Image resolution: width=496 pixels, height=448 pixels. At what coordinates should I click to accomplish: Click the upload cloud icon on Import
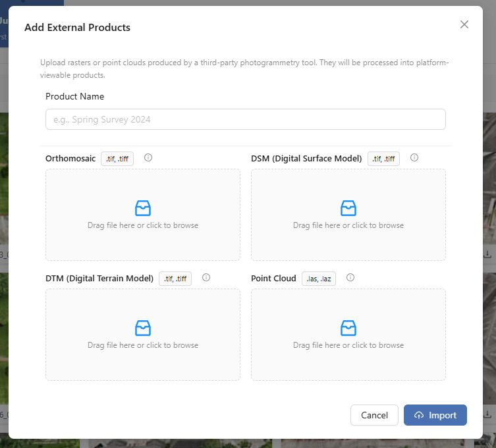click(x=419, y=415)
